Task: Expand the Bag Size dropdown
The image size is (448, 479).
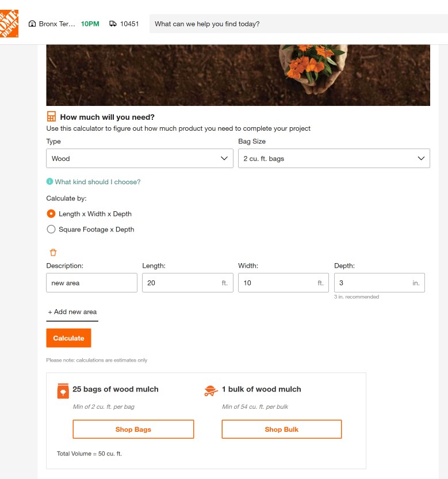Action: pos(334,158)
